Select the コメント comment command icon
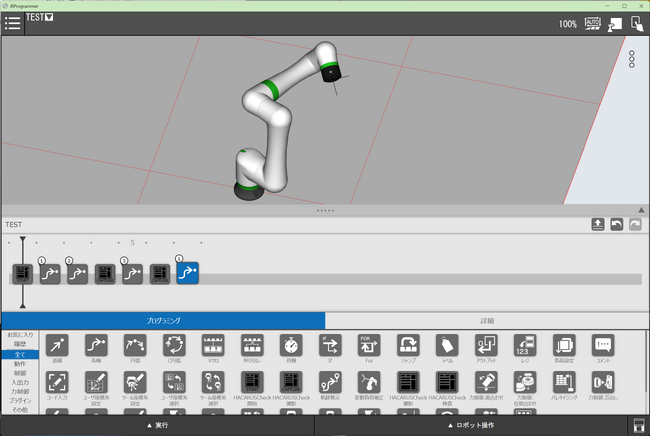 point(603,345)
